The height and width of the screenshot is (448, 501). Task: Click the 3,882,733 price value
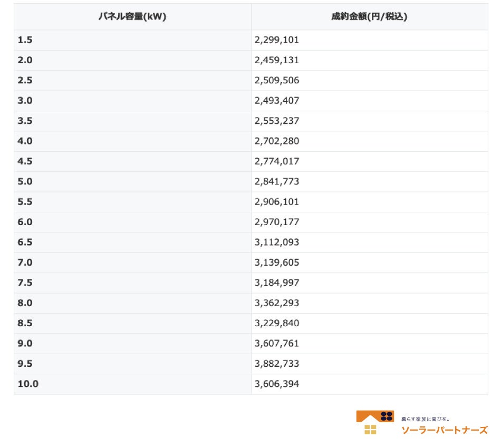pos(276,364)
